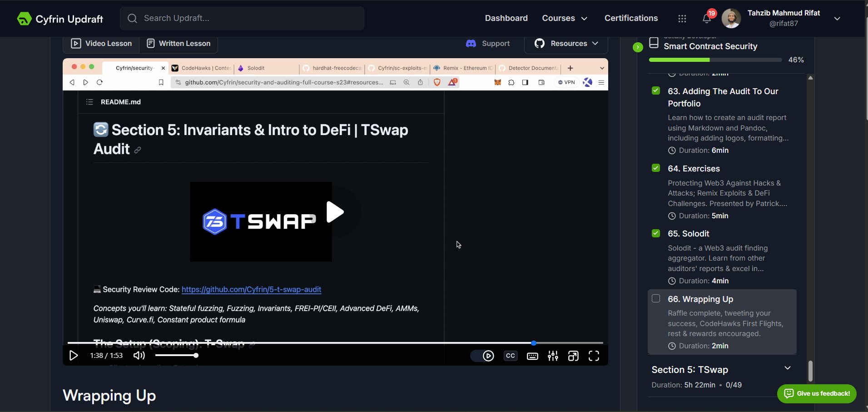Click the clock icon next to Duration 6min

tap(672, 151)
